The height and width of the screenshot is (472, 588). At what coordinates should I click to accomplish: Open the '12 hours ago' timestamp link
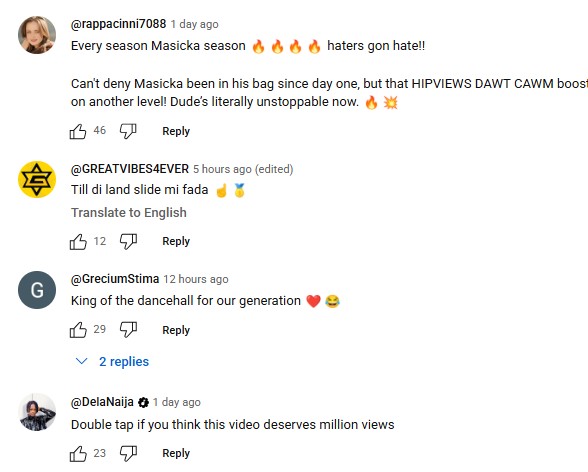point(196,279)
